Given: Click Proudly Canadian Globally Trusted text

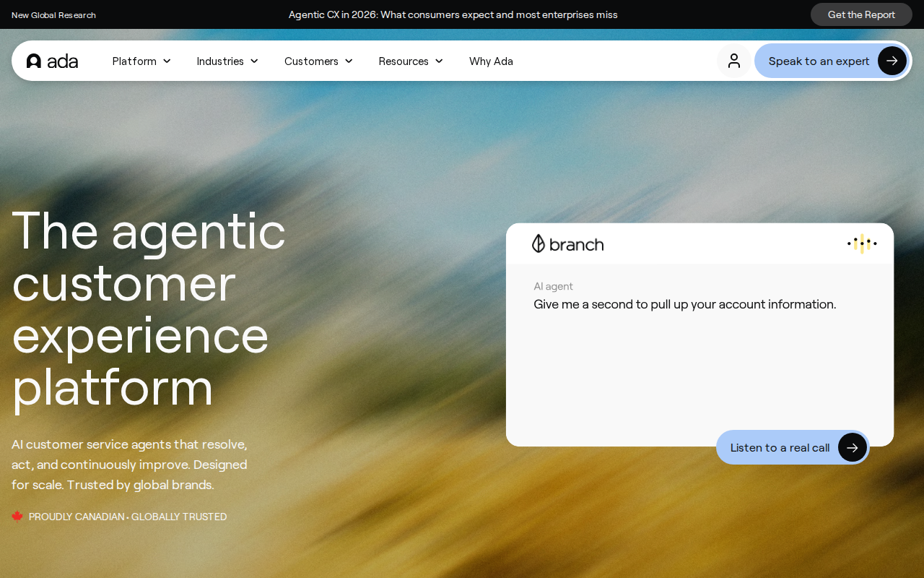Looking at the screenshot, I should (x=128, y=517).
